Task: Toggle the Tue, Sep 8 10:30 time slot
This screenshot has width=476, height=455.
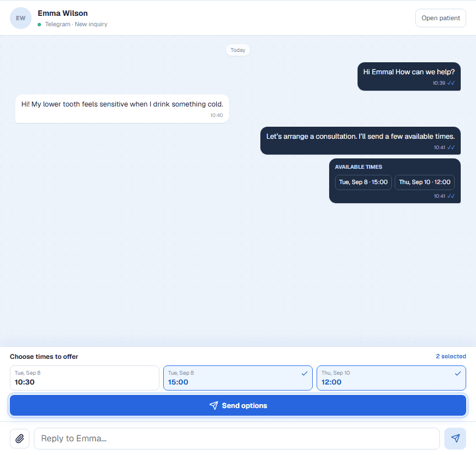Action: pos(85,378)
